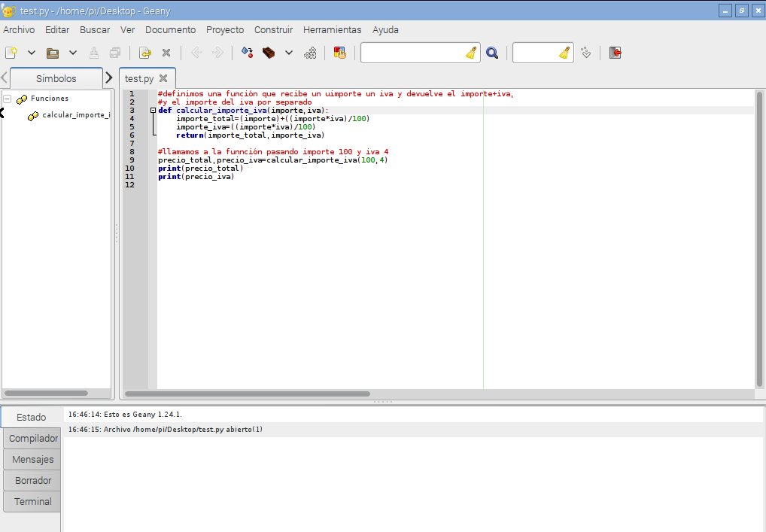
Task: Open the Ver menu
Action: pyautogui.click(x=127, y=30)
